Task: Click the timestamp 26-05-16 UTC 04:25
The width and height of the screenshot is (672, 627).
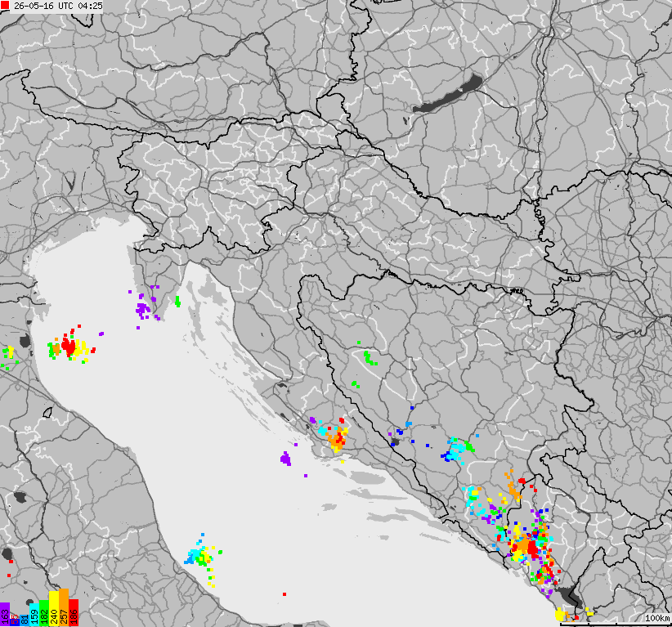Action: (58, 6)
